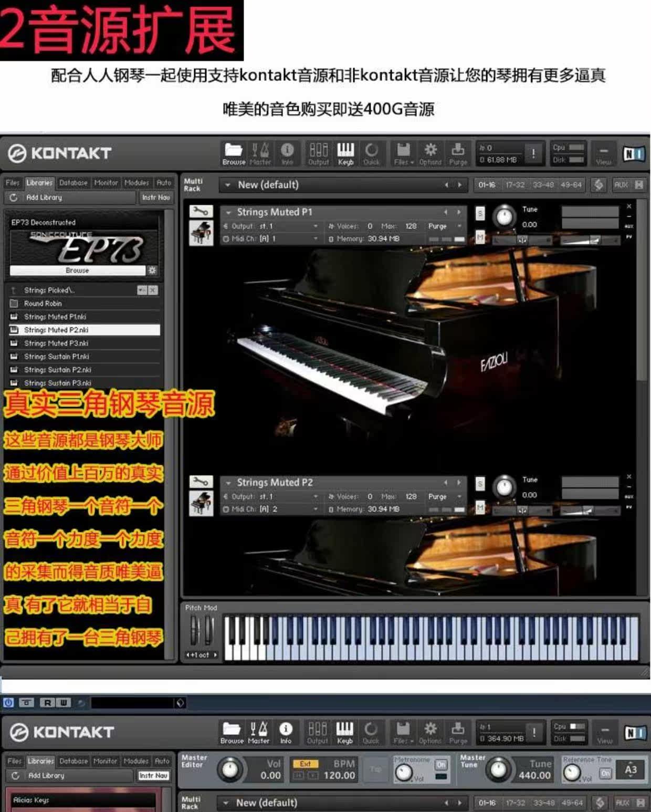Click Tap tempo button in Master Editor
This screenshot has height=812, width=651.
[375, 769]
